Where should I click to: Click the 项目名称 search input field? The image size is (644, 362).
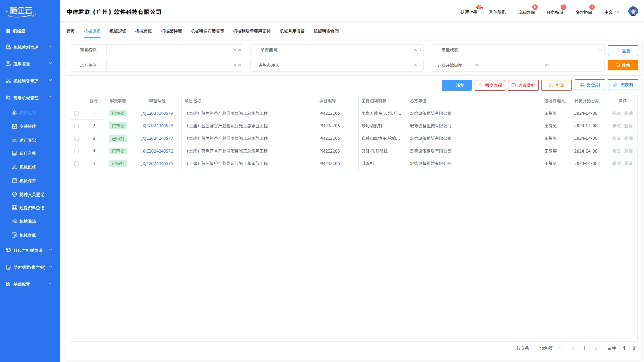point(169,50)
